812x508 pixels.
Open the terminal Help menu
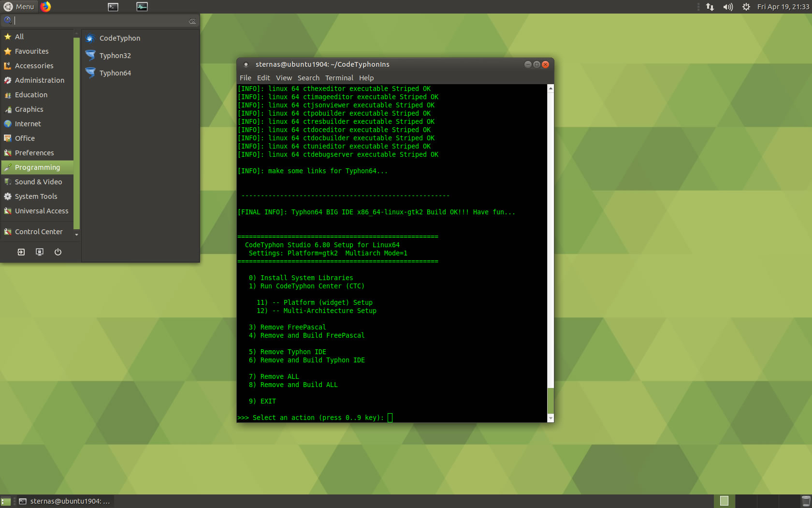(366, 78)
